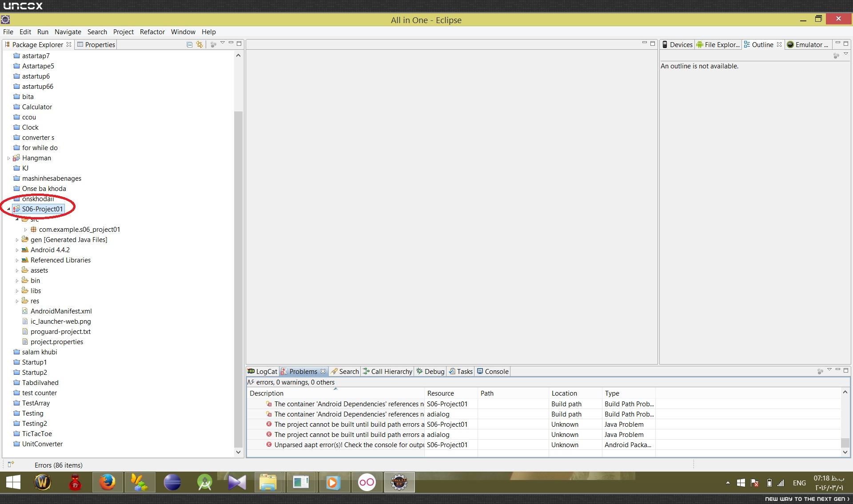
Task: Maximize the Package Explorer panel
Action: (x=239, y=44)
